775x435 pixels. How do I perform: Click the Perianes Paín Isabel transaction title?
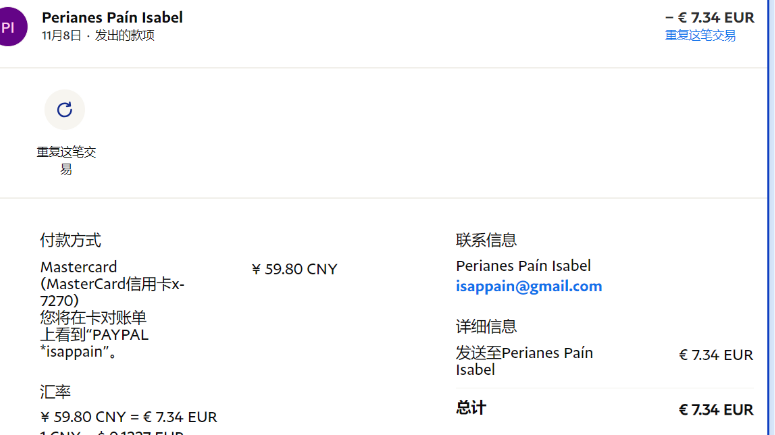pos(112,17)
